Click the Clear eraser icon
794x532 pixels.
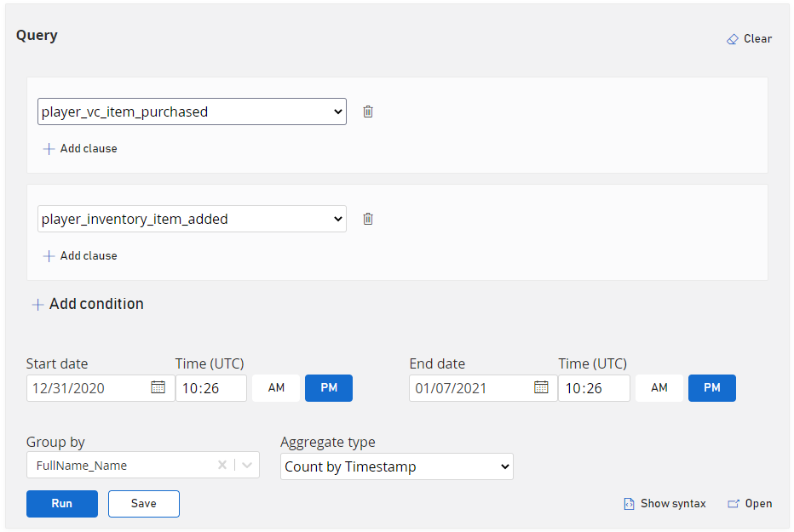733,39
